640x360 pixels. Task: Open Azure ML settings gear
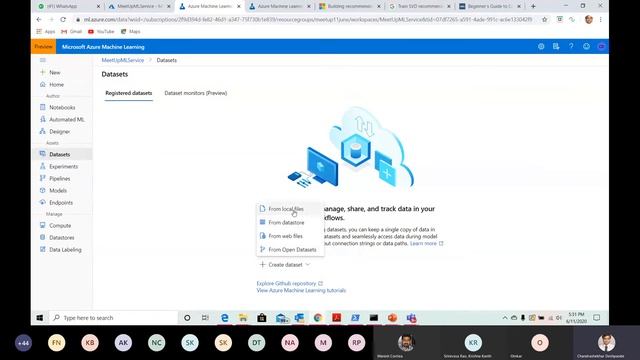coord(541,47)
